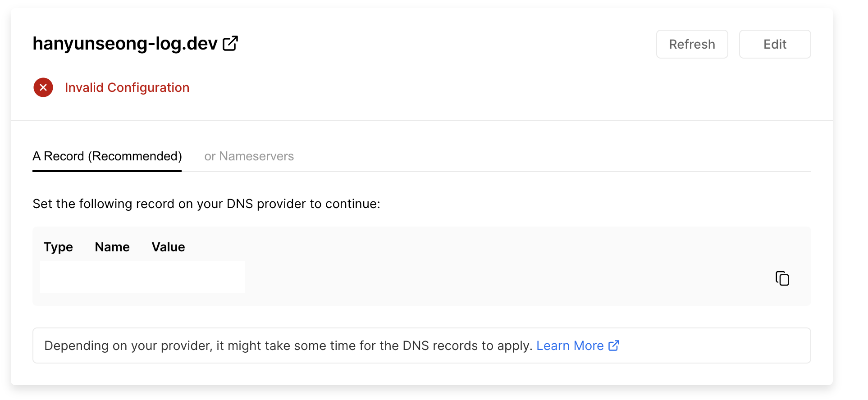
Task: Click the red Invalid Configuration error icon
Action: [x=43, y=87]
